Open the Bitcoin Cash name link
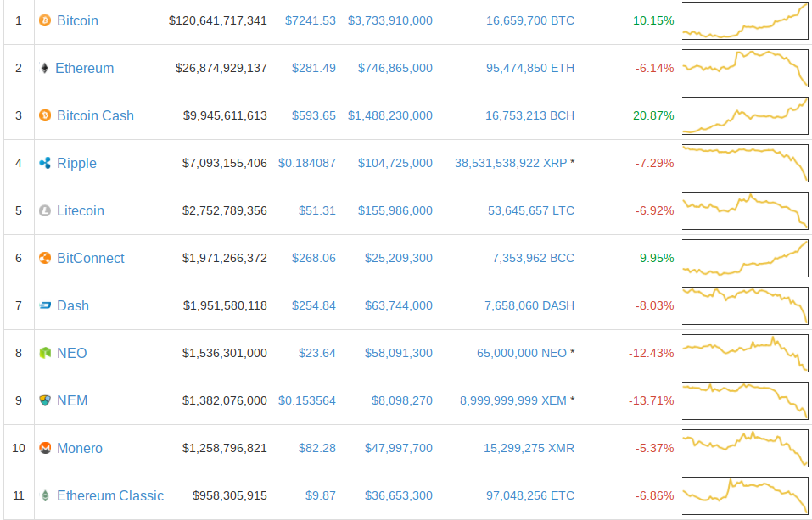812x520 pixels. coord(95,115)
